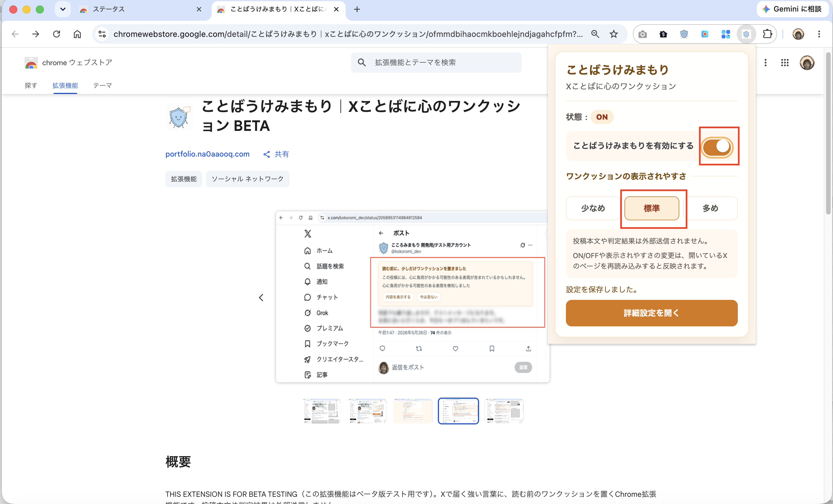Screen dimensions: 833x504
Task: Click 詳細設定を開く button
Action: click(x=652, y=313)
